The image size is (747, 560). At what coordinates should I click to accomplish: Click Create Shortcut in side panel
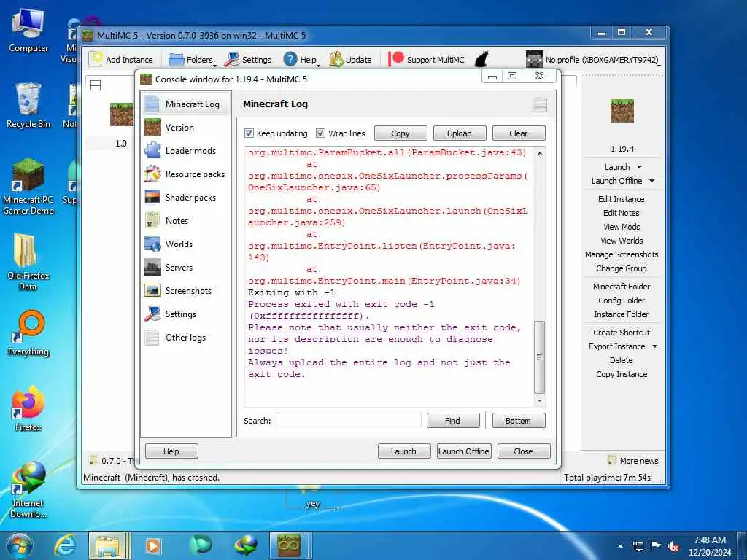click(622, 332)
